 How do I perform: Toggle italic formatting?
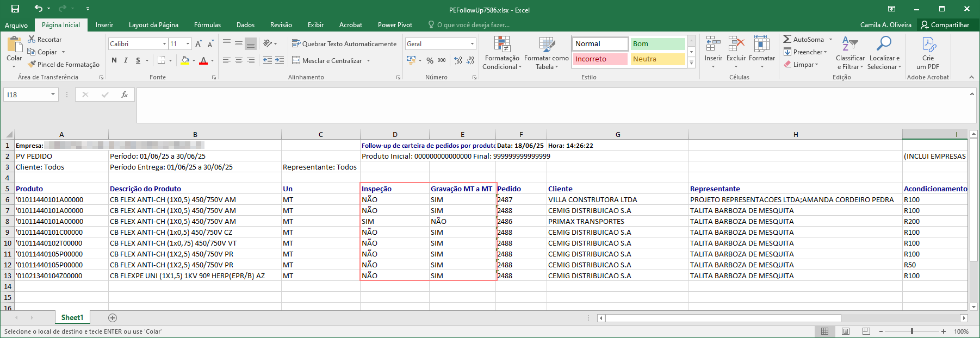(126, 60)
